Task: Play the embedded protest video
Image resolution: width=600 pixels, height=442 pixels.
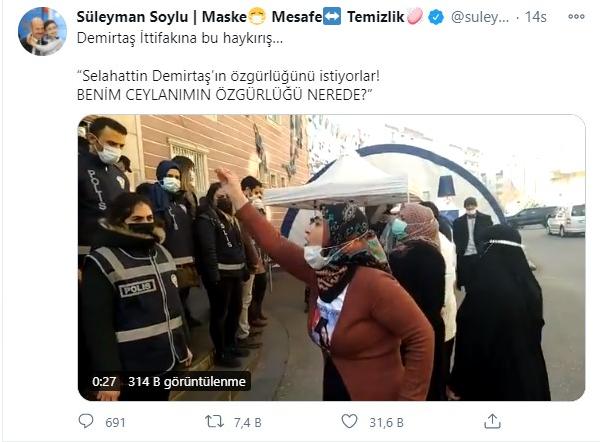Action: click(x=331, y=258)
